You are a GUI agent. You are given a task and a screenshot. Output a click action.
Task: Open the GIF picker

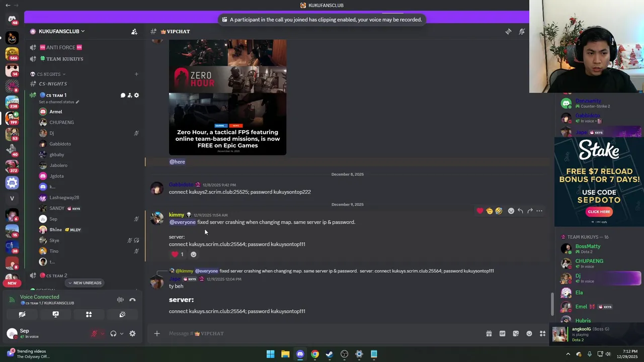502,333
